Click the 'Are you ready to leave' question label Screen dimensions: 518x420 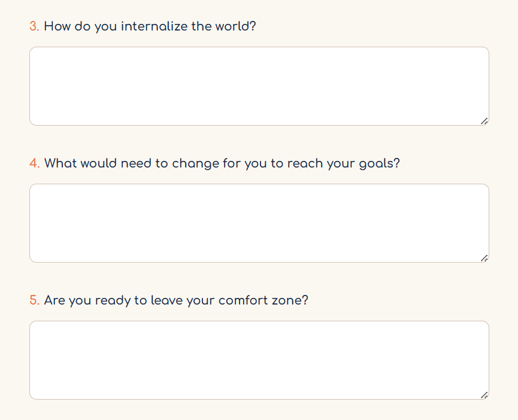[x=176, y=300]
